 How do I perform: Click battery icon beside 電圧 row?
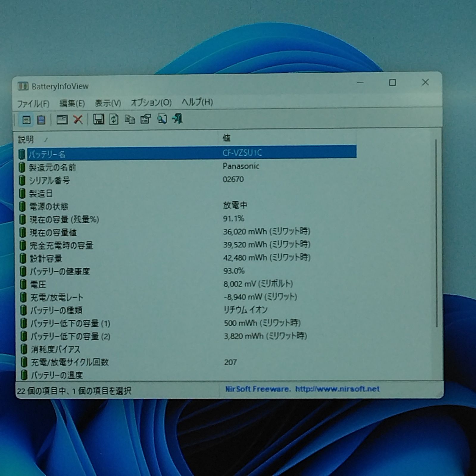click(23, 284)
